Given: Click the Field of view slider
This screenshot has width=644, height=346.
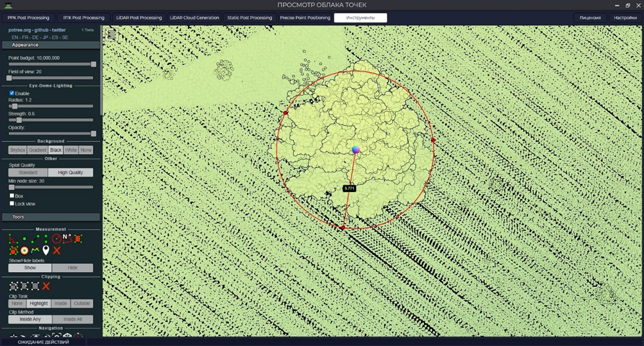Looking at the screenshot, I should coord(51,78).
